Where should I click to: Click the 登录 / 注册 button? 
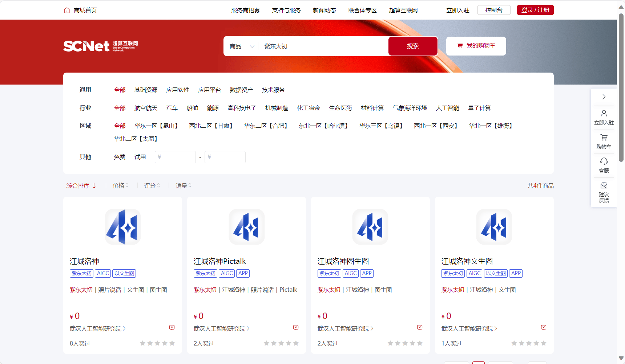coord(535,10)
